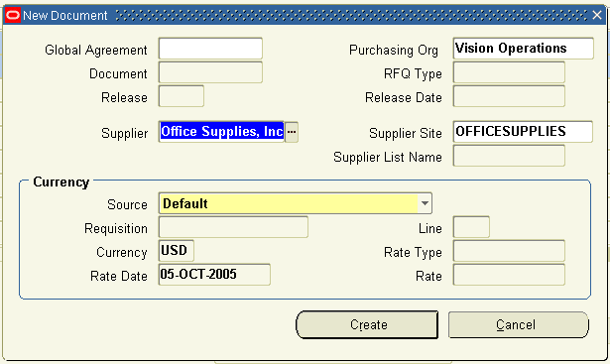Focus the Global Agreement field
Viewport: 610px width, 364px height.
210,49
